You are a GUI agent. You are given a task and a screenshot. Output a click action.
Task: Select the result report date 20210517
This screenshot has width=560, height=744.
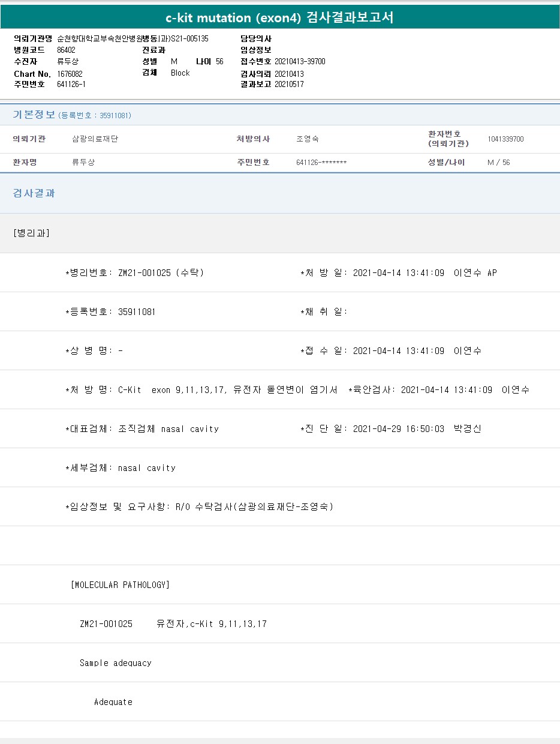289,85
